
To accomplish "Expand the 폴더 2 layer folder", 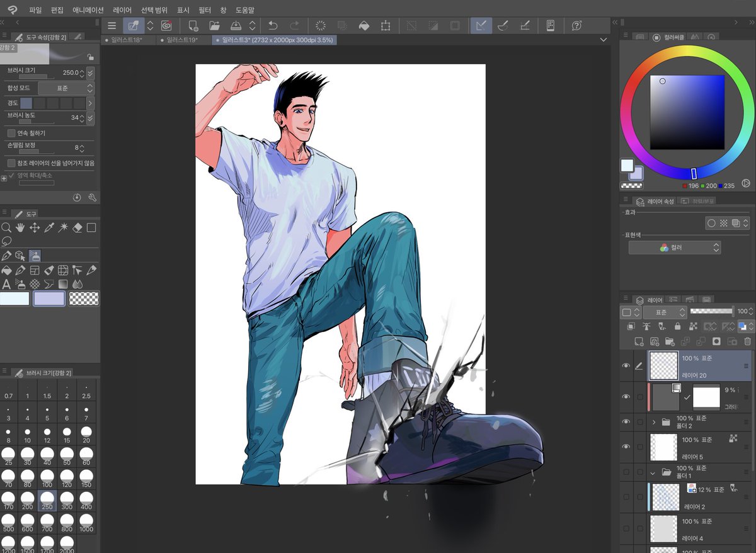I will click(653, 421).
